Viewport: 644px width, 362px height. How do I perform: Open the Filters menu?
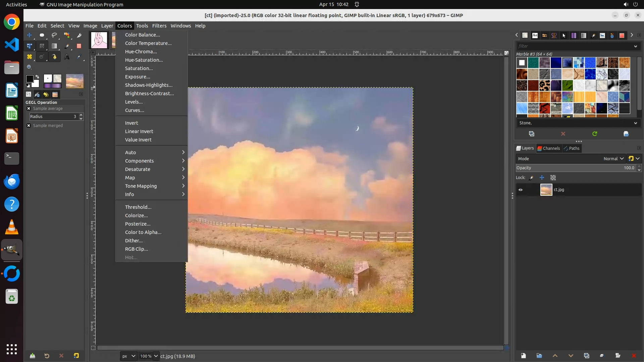(x=159, y=26)
